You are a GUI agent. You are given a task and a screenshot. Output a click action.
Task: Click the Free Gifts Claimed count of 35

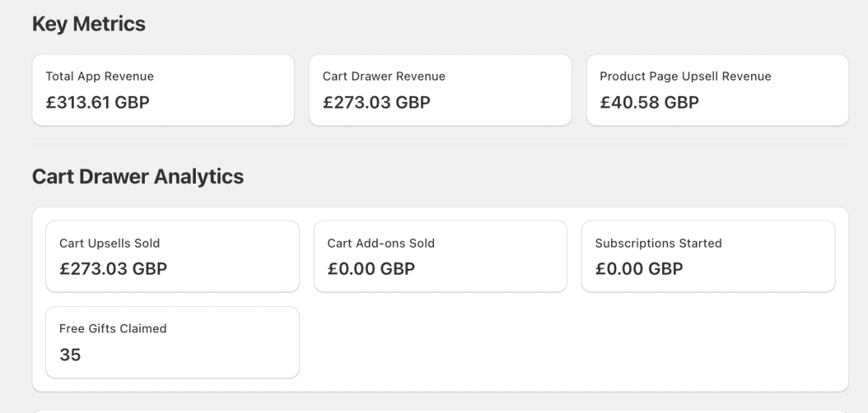(70, 354)
